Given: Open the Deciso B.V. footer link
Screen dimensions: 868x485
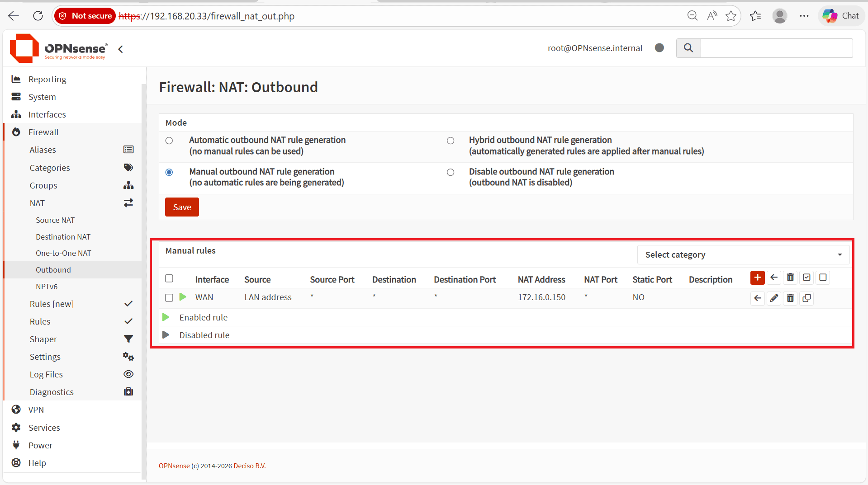Looking at the screenshot, I should pyautogui.click(x=250, y=466).
